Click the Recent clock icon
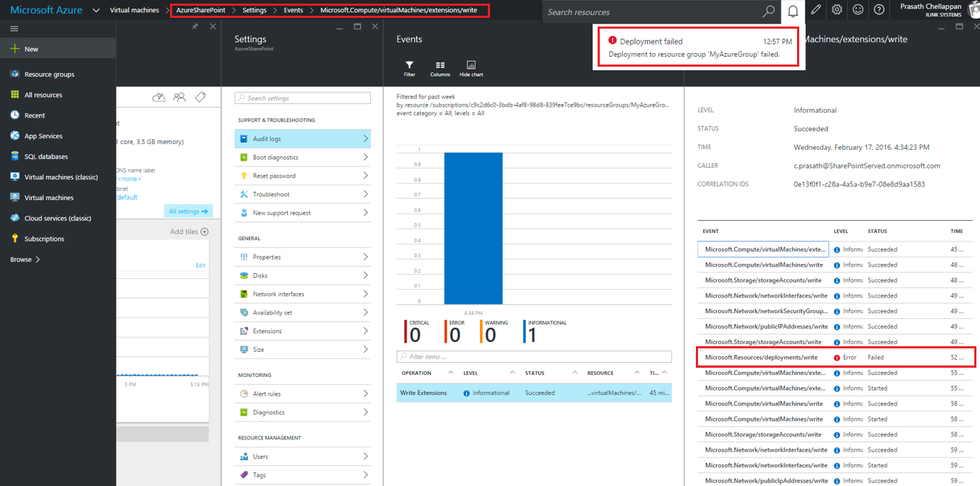The height and width of the screenshot is (486, 980). 14,115
